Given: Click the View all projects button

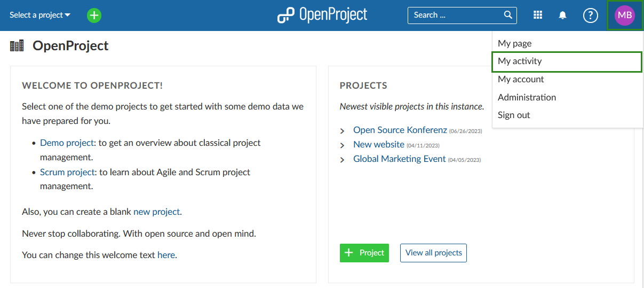Looking at the screenshot, I should (x=433, y=253).
